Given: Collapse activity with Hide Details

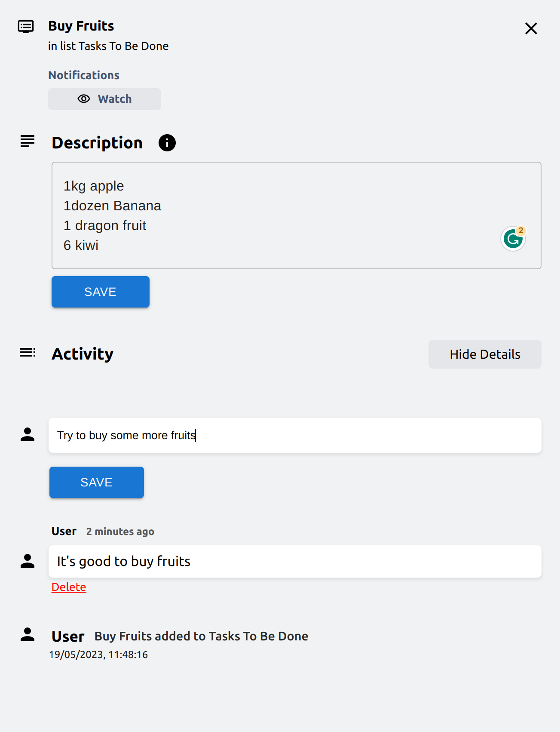Looking at the screenshot, I should (x=484, y=354).
